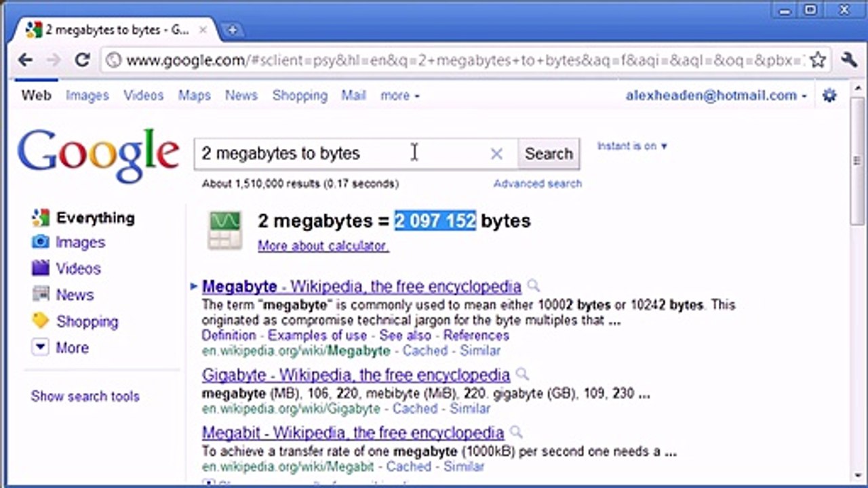Open Images in the top navigation bar
This screenshot has width=868, height=488.
tap(87, 96)
